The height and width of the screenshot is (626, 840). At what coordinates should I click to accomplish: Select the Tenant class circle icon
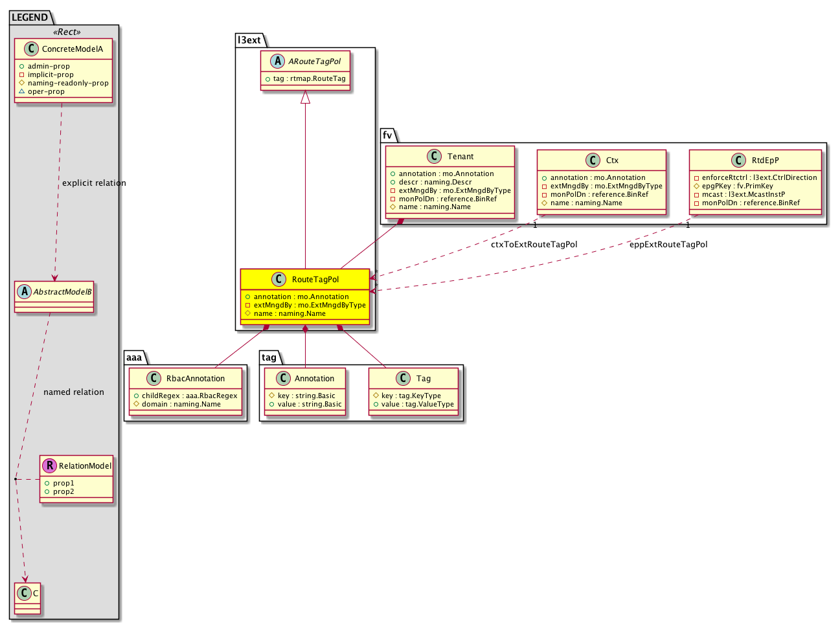click(x=435, y=157)
